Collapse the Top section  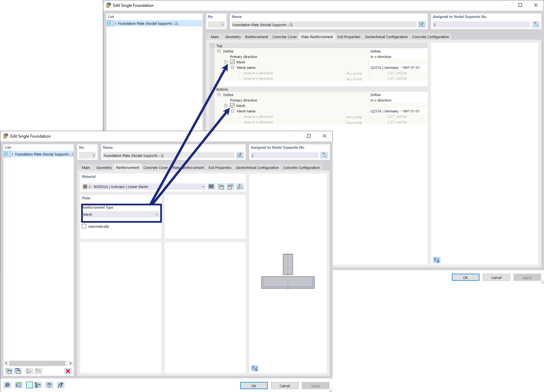coord(212,46)
